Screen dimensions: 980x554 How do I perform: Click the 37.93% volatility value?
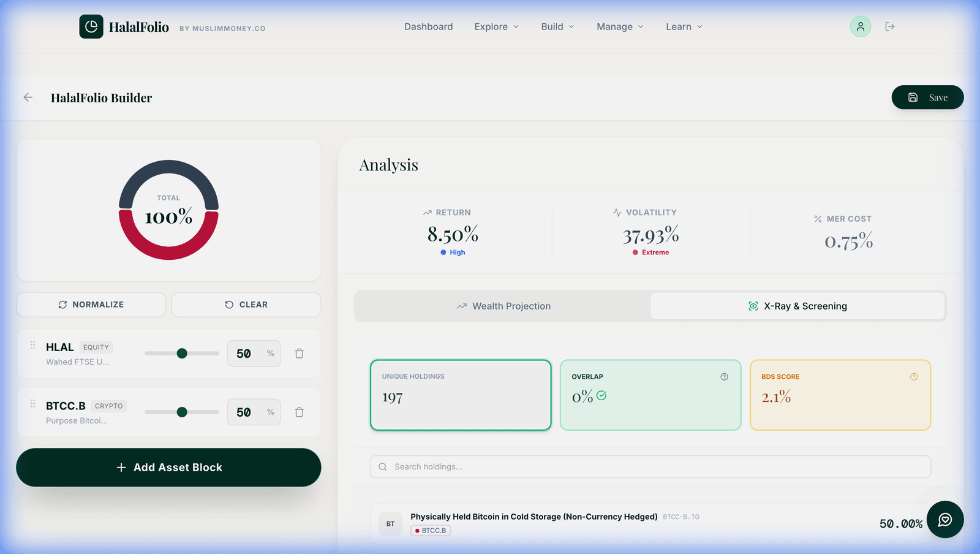[x=650, y=235]
